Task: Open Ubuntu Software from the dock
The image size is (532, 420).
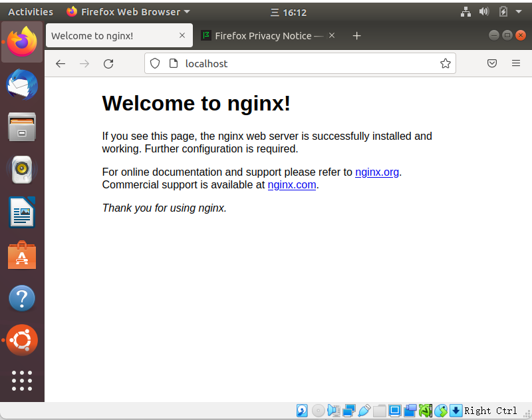Action: 22,255
